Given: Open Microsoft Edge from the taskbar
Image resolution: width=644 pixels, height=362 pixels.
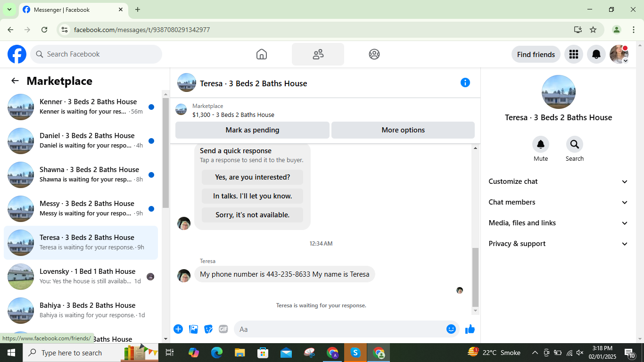Looking at the screenshot, I should click(x=217, y=353).
